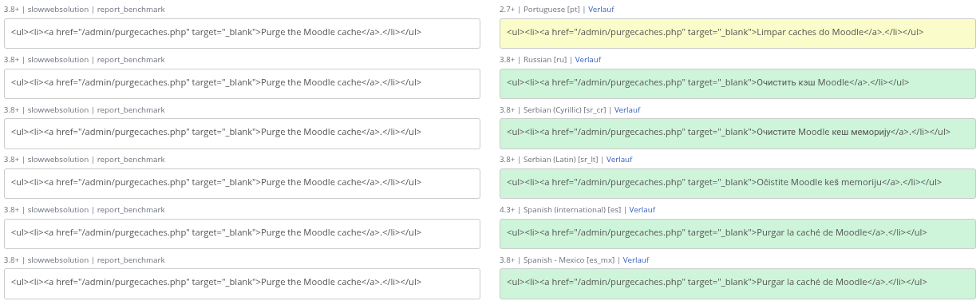The width and height of the screenshot is (980, 305).
Task: Select the third English source string box
Action: 242,133
